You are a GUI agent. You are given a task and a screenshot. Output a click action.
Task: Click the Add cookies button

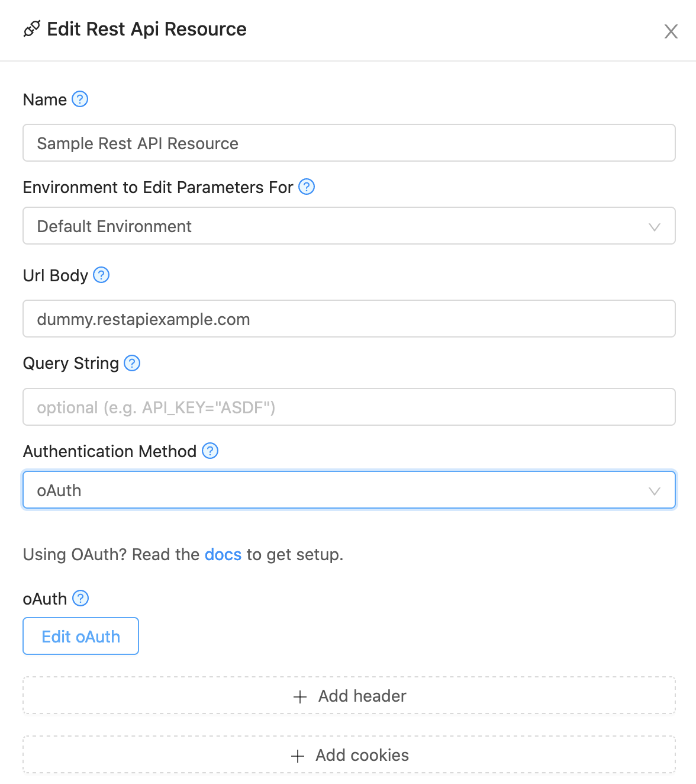click(x=349, y=754)
